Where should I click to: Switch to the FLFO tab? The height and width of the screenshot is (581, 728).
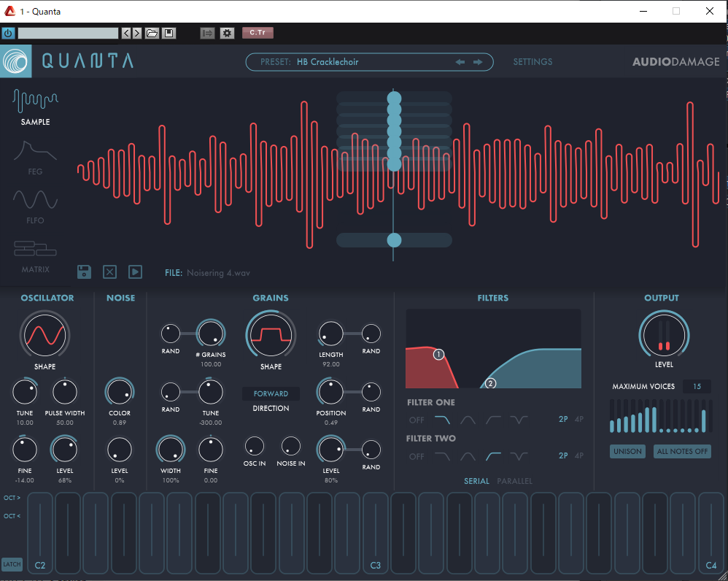35,207
